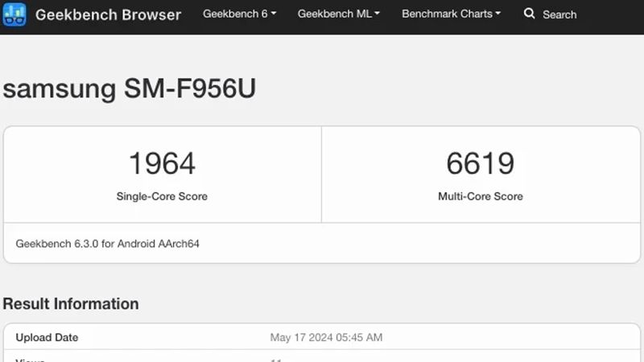Click the caret arrow beside Benchmark Charts
The width and height of the screenshot is (644, 362).
click(497, 14)
